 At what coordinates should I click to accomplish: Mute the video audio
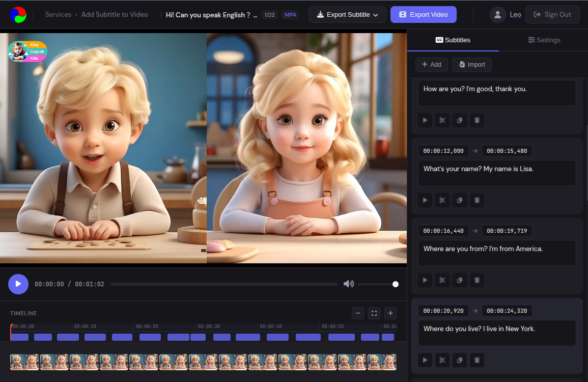pos(349,284)
